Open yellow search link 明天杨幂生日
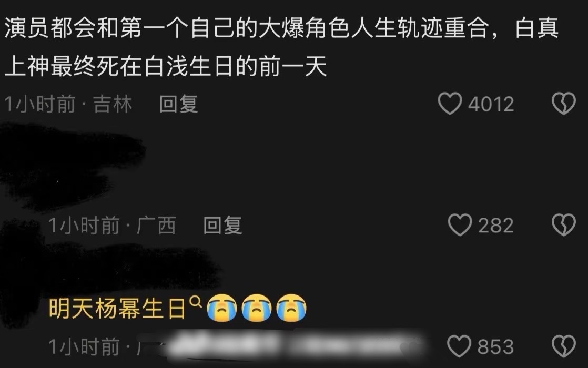This screenshot has height=368, width=588. tap(117, 309)
